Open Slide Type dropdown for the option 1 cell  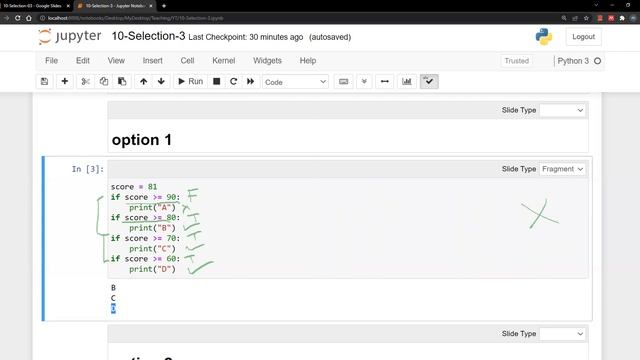pyautogui.click(x=562, y=110)
